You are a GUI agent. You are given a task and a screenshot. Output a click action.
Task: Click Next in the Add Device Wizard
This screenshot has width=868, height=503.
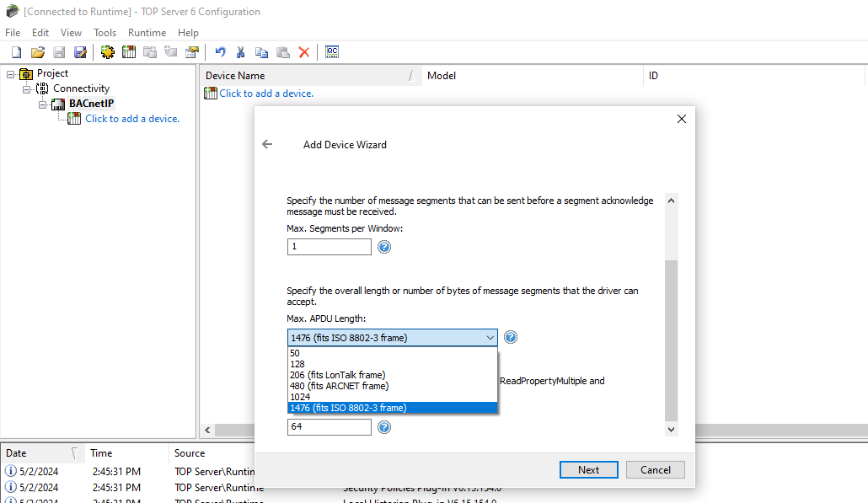pos(588,469)
